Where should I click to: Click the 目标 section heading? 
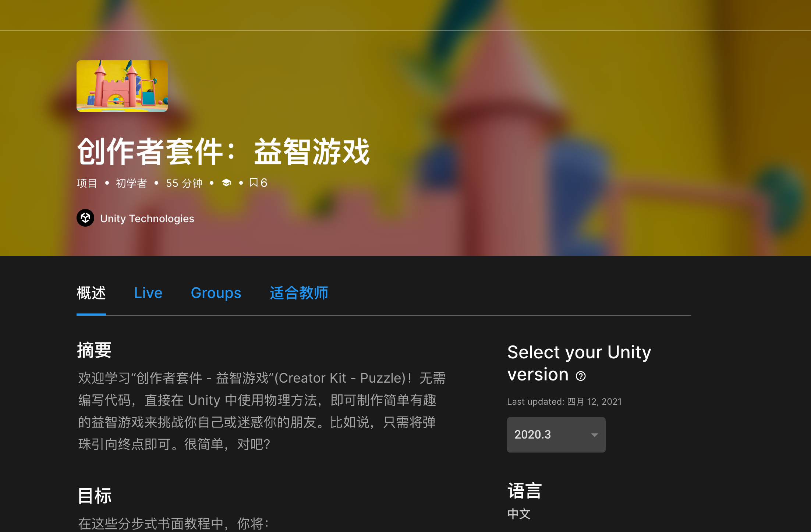[94, 496]
